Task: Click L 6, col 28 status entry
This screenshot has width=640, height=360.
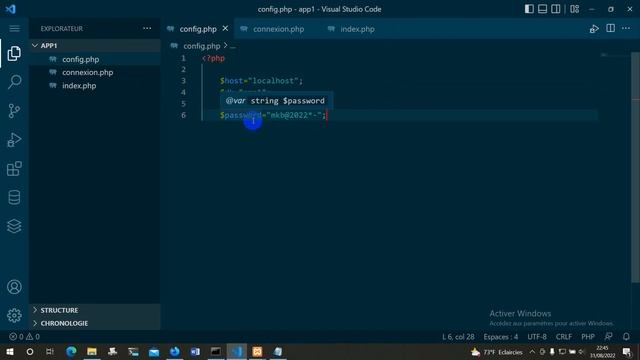Action: (458, 337)
